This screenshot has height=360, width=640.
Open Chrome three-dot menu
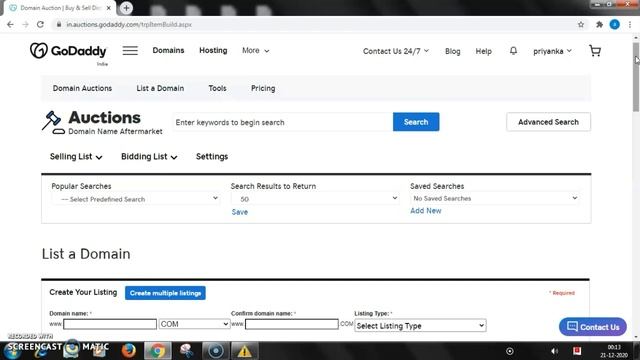tap(630, 24)
